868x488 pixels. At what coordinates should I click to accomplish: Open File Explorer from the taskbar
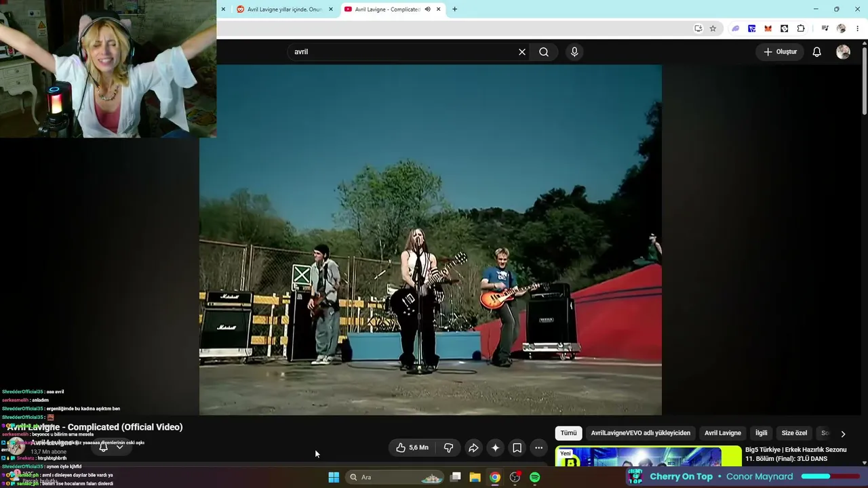coord(475,477)
